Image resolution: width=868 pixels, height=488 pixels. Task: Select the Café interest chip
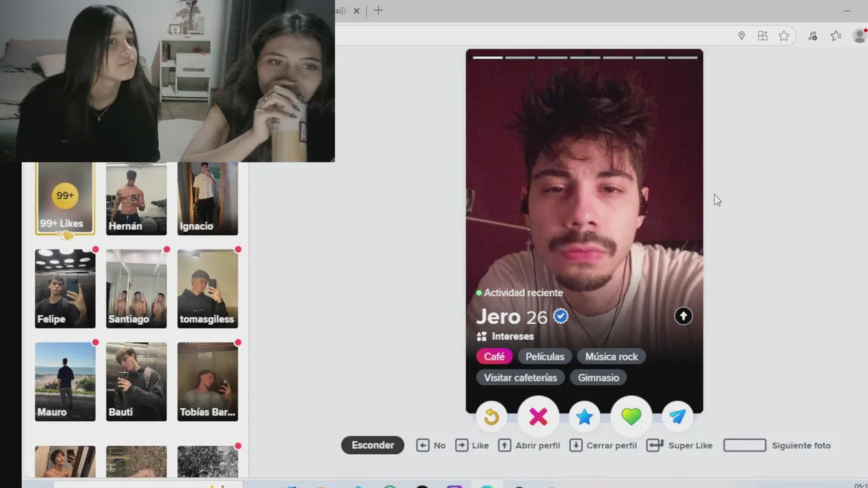(x=494, y=357)
